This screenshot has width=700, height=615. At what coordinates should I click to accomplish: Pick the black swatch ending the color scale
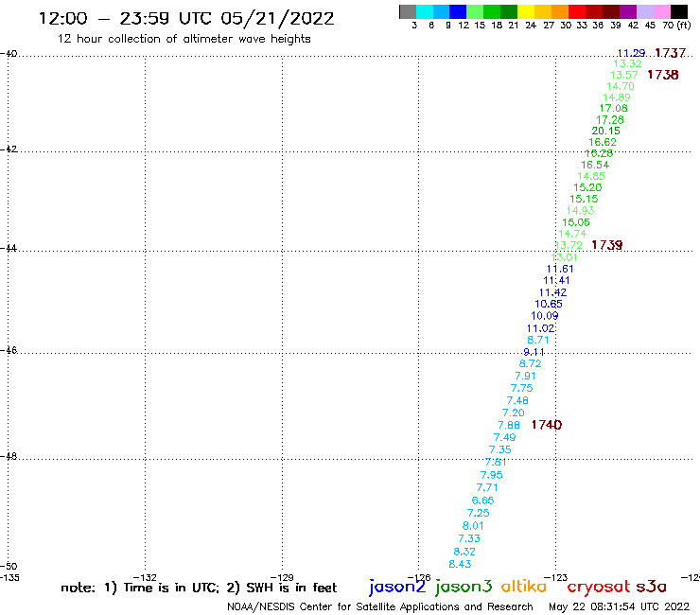(679, 11)
